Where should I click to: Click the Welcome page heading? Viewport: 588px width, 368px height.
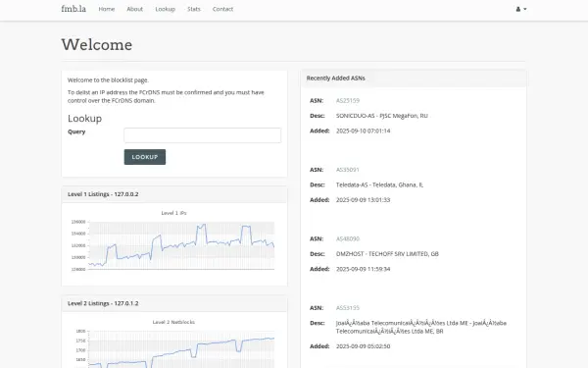pyautogui.click(x=97, y=45)
